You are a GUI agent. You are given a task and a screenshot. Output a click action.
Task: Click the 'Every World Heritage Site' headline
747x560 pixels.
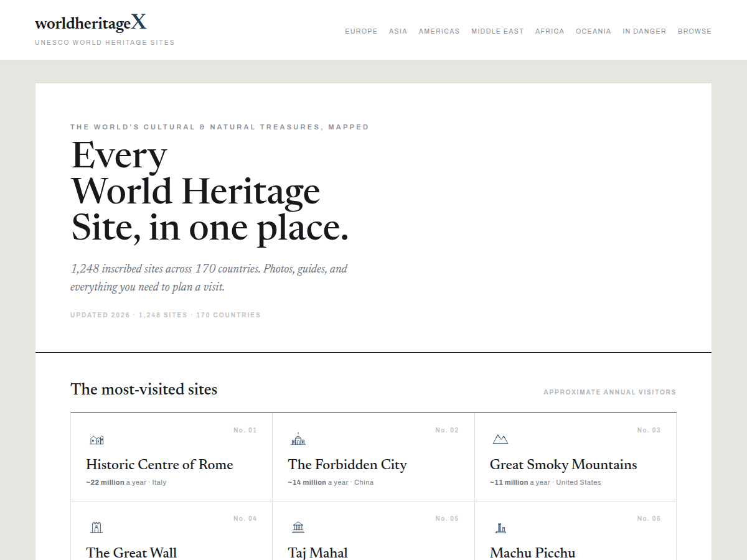click(210, 191)
